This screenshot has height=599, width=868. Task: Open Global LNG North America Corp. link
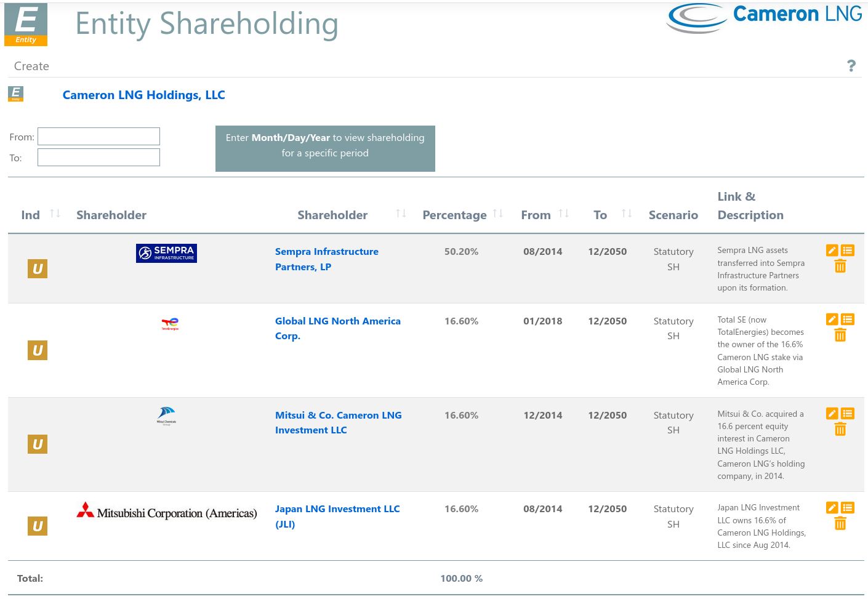click(337, 328)
